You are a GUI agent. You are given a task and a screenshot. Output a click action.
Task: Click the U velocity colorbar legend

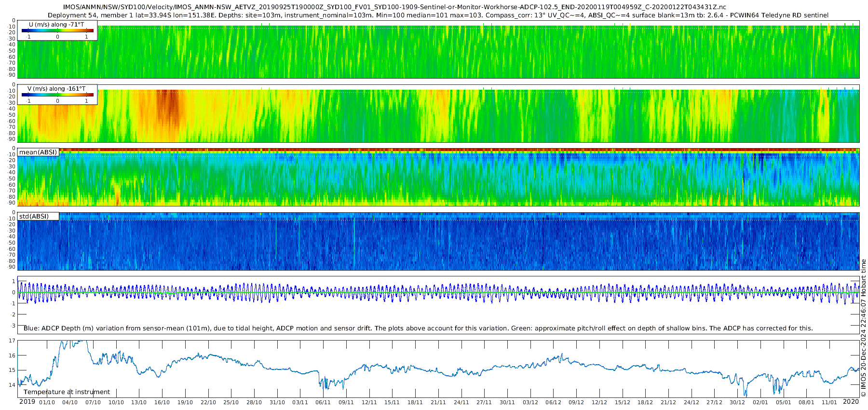coord(57,31)
